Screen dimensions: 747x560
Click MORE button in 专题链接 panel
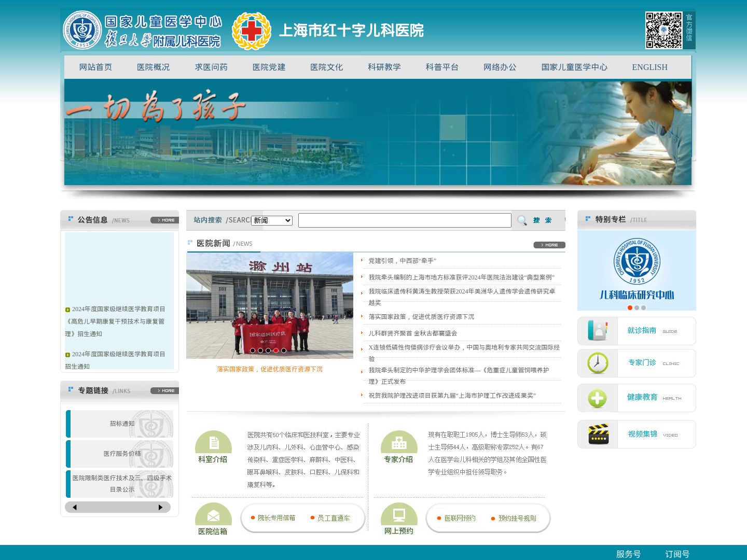[164, 390]
